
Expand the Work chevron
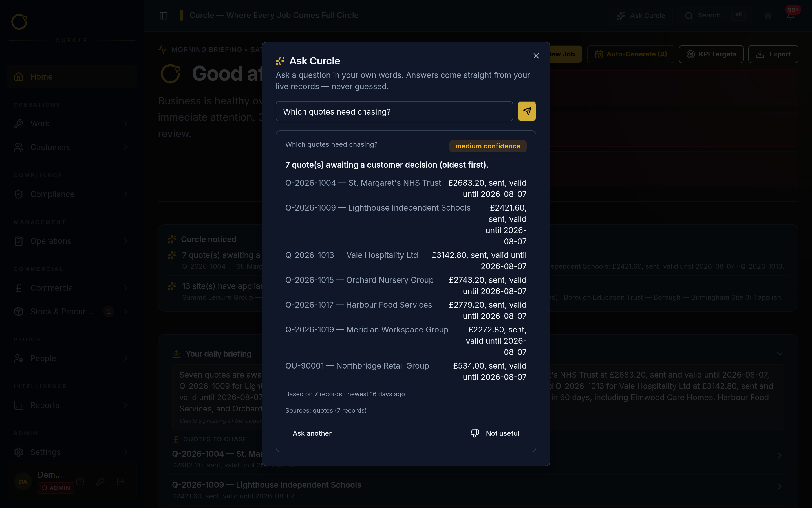point(126,124)
